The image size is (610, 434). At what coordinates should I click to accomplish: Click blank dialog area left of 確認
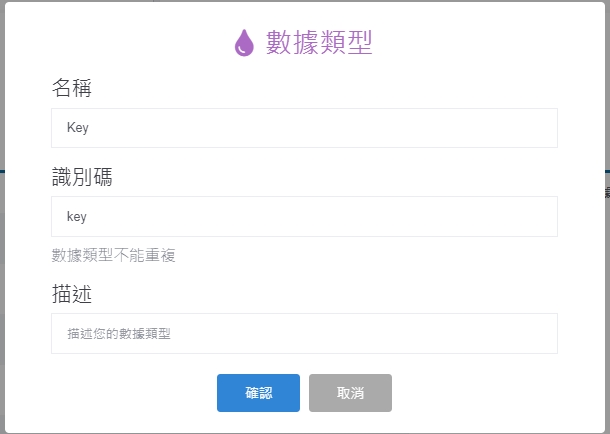130,393
